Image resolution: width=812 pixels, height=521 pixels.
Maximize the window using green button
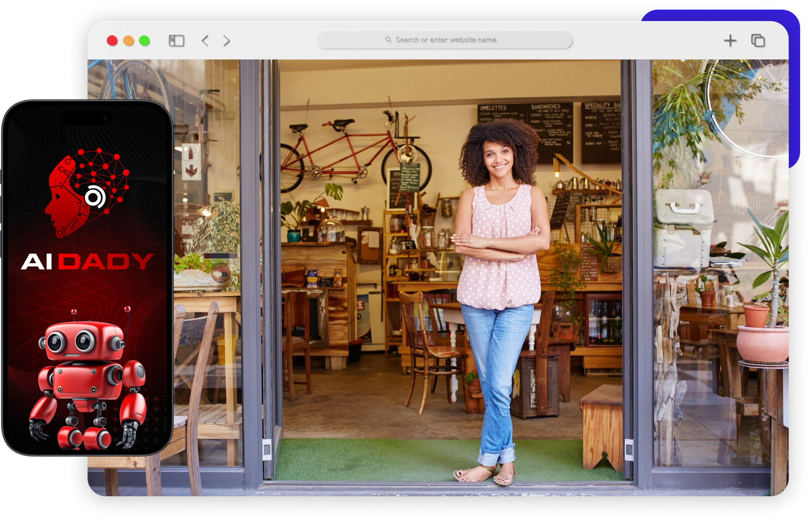(144, 41)
